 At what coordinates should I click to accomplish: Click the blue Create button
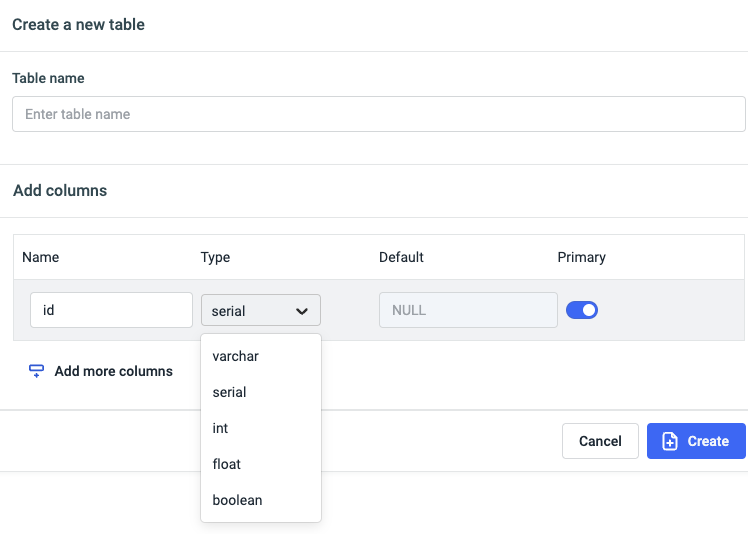tap(696, 441)
